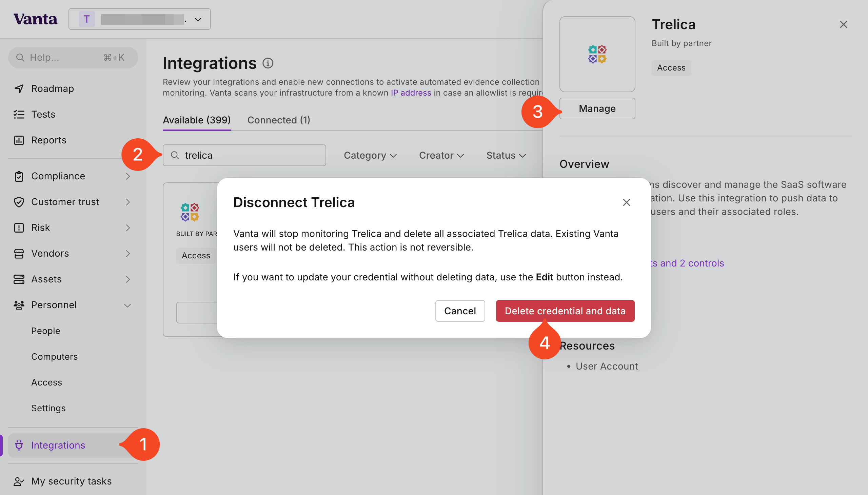Screen dimensions: 868x495
Task: Click the Access tag in the Trelica panel
Action: pos(671,68)
